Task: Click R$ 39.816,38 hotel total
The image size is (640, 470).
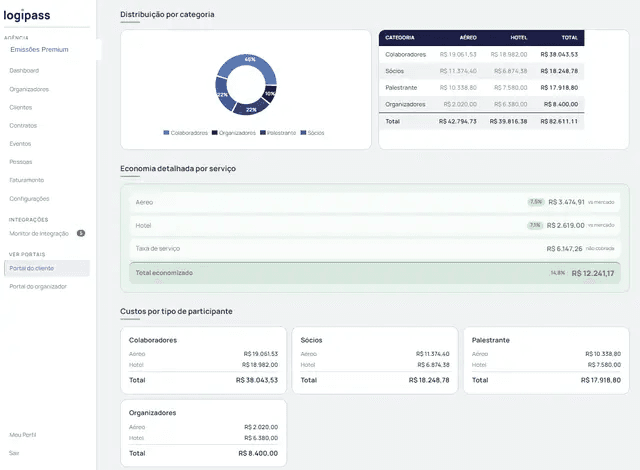Action: (x=508, y=122)
